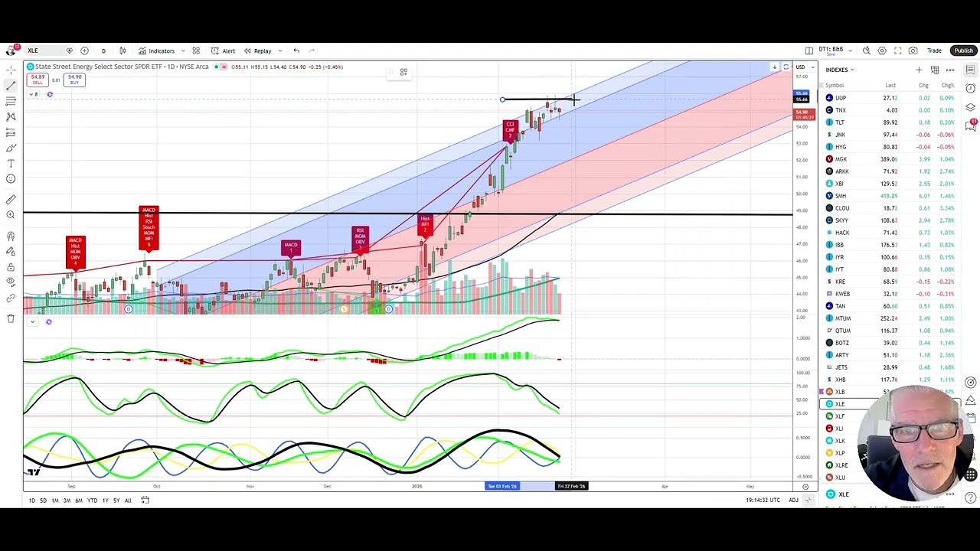Open the indicator templates grid icon
980x551 pixels.
pos(196,51)
